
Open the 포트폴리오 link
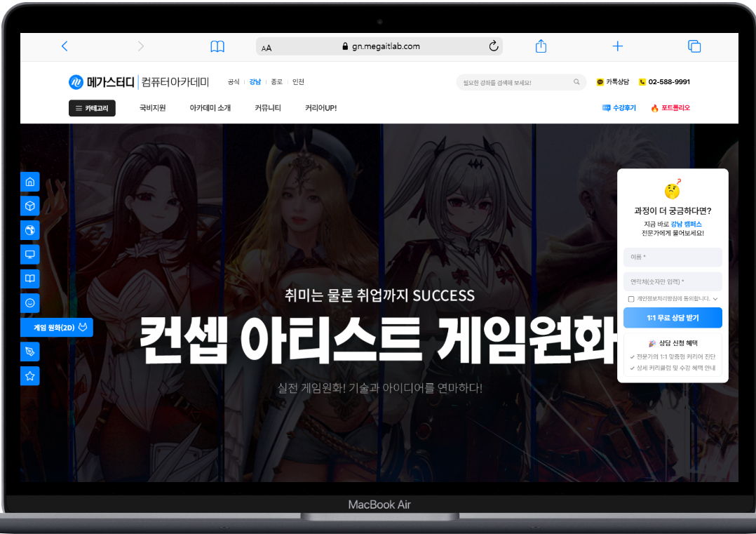pos(670,108)
